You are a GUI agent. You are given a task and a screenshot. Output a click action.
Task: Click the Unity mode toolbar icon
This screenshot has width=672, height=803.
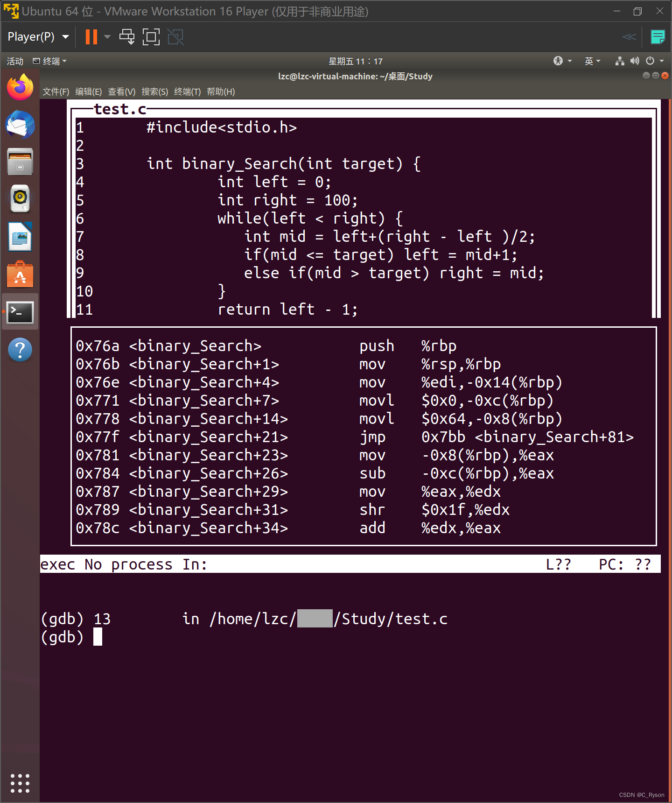(x=175, y=37)
